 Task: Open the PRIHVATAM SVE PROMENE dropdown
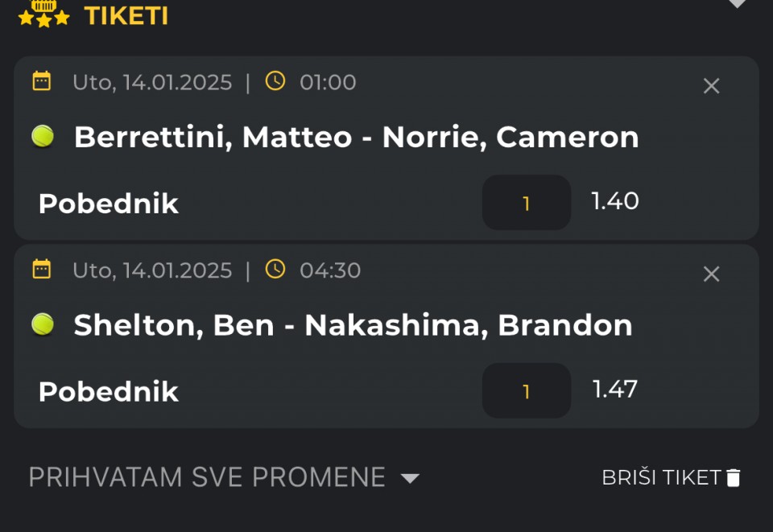pos(224,477)
